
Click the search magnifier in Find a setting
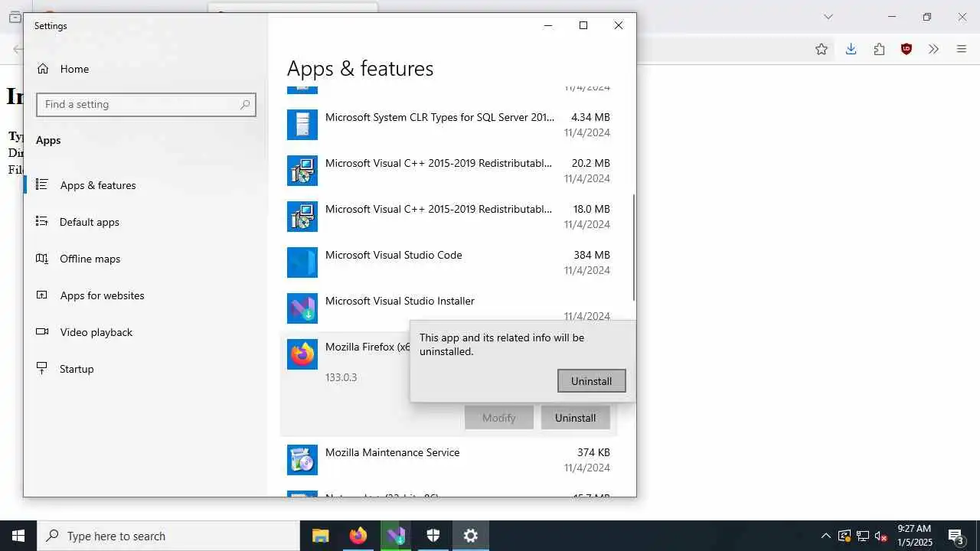tap(245, 105)
